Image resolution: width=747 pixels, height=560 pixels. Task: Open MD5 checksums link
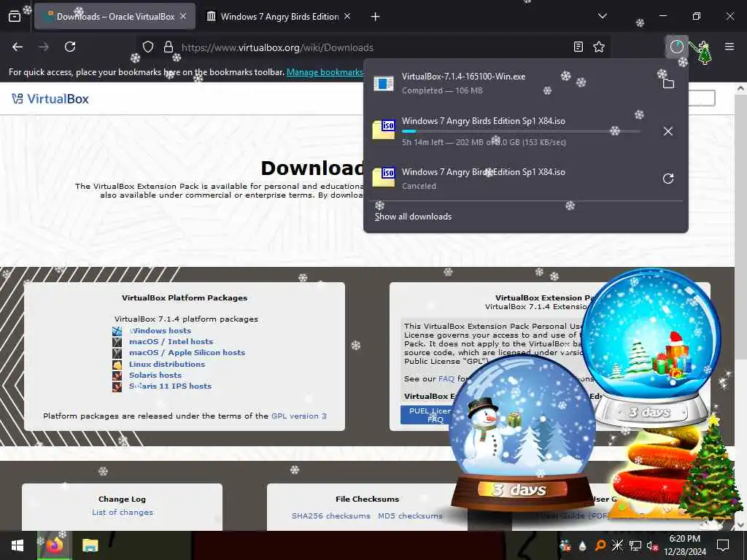[410, 516]
